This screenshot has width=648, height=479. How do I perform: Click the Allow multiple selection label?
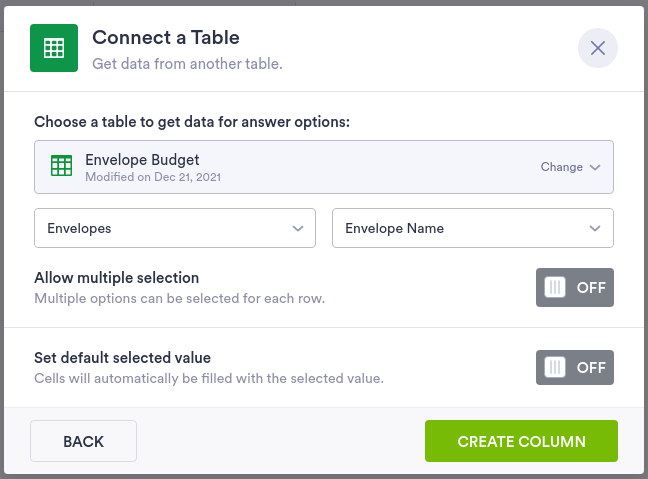click(117, 278)
